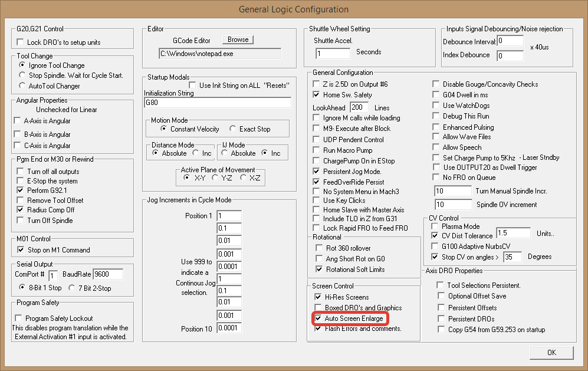Uncheck Perform G92.1
Viewport: 588px width, 371px height.
(x=20, y=190)
